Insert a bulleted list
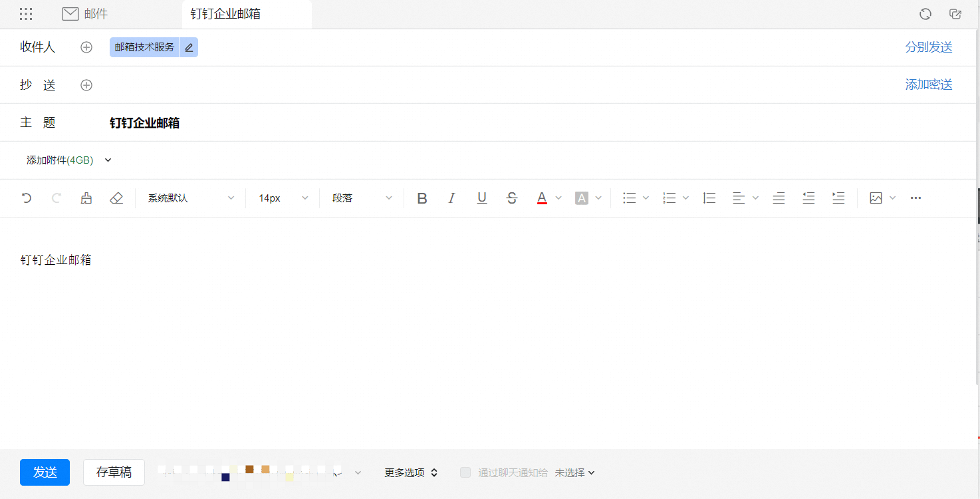This screenshot has width=980, height=499. (x=629, y=198)
